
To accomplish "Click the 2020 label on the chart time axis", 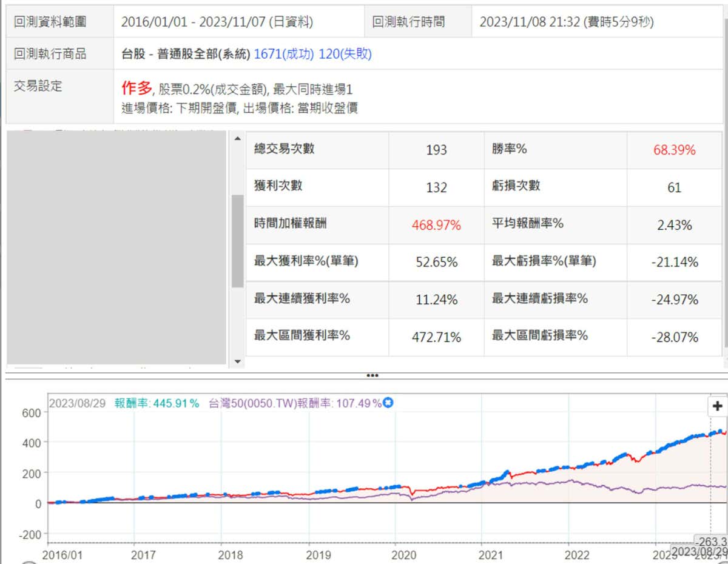I will (404, 555).
